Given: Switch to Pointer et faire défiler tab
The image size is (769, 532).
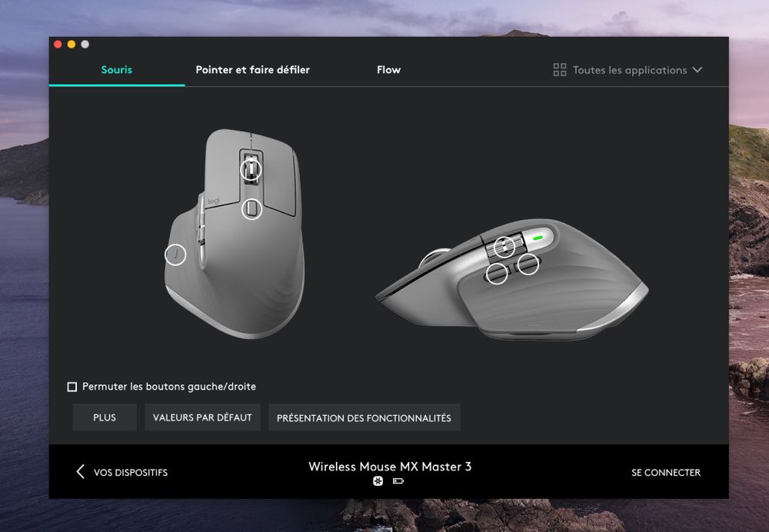Looking at the screenshot, I should click(x=252, y=70).
